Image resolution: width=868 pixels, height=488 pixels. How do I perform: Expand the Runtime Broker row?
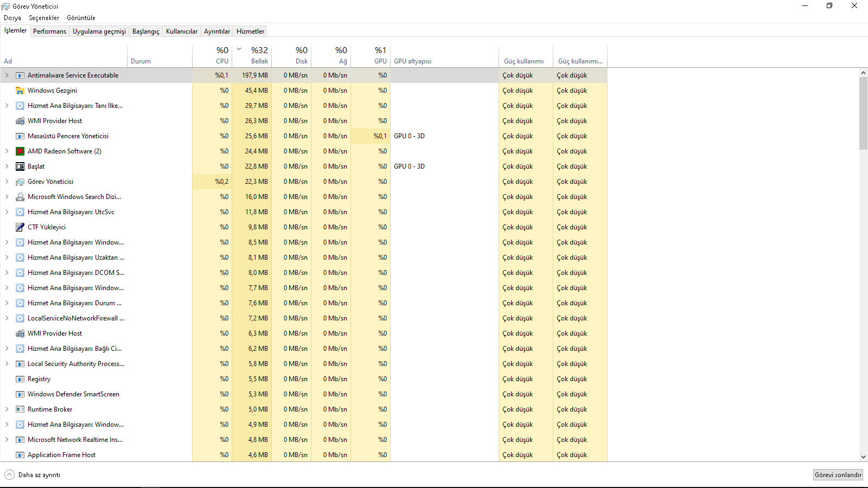(x=7, y=409)
